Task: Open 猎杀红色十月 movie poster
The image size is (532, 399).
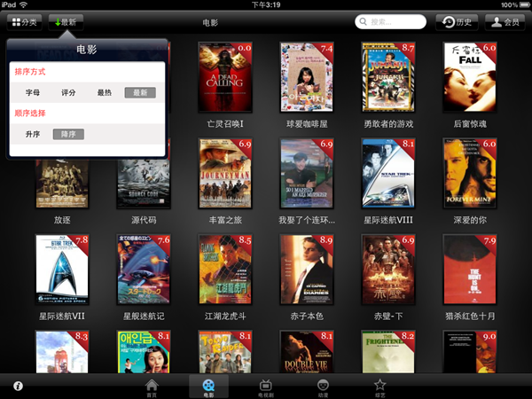Action: 470,269
